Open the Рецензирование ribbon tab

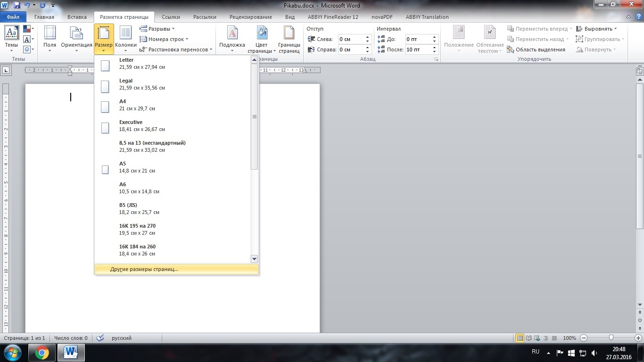(249, 17)
